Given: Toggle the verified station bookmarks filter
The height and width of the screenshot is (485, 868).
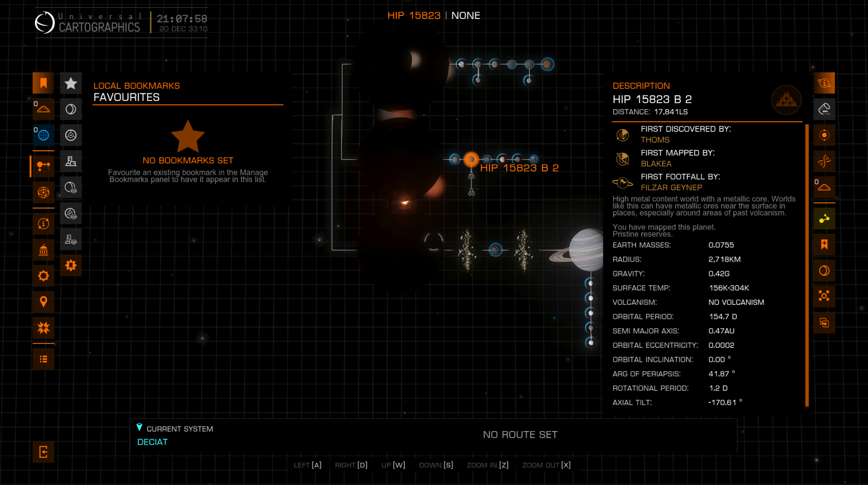Looking at the screenshot, I should point(71,213).
